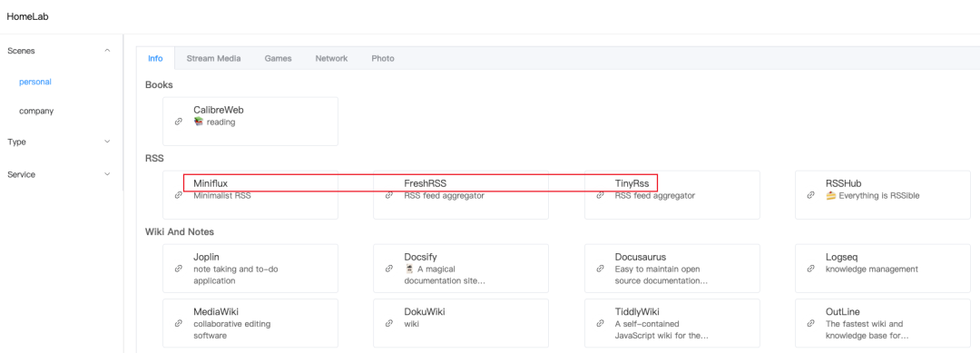Open the TiddlyWiki title link

[x=638, y=312]
